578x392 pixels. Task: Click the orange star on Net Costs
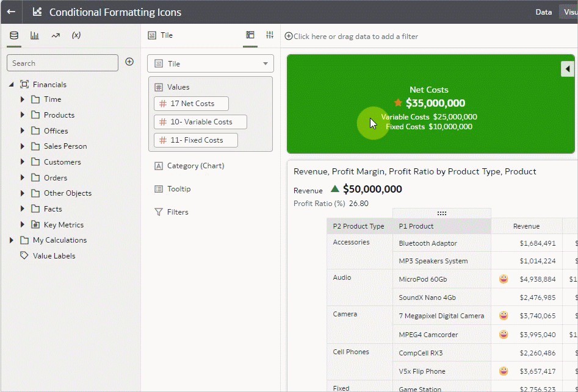398,102
